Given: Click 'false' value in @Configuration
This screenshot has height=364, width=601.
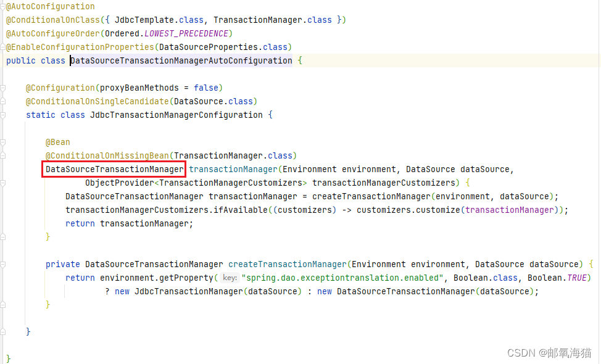Looking at the screenshot, I should point(206,88).
